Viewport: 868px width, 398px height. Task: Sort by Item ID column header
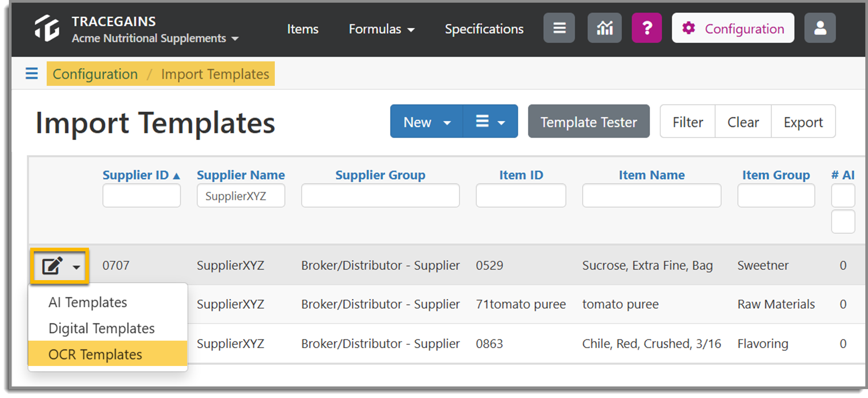(521, 175)
